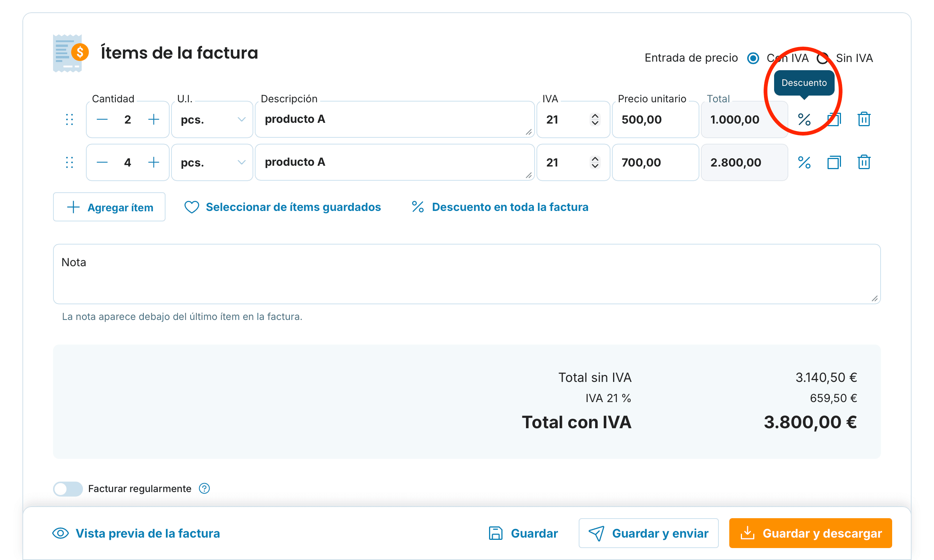Click the quantity value 2

[x=128, y=119]
